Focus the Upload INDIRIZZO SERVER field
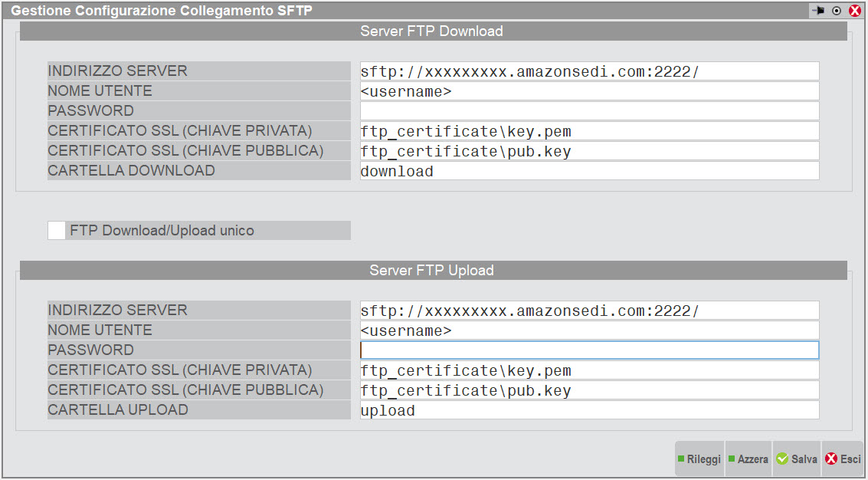 588,311
